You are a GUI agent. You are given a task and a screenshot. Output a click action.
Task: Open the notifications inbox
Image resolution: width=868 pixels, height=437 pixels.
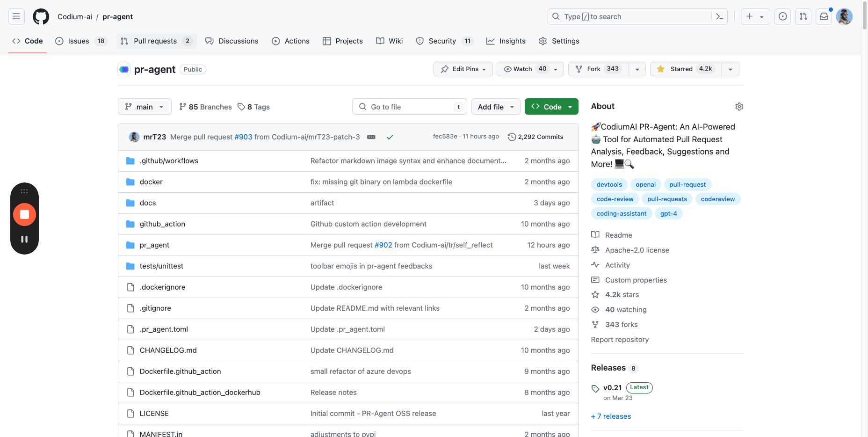[824, 16]
